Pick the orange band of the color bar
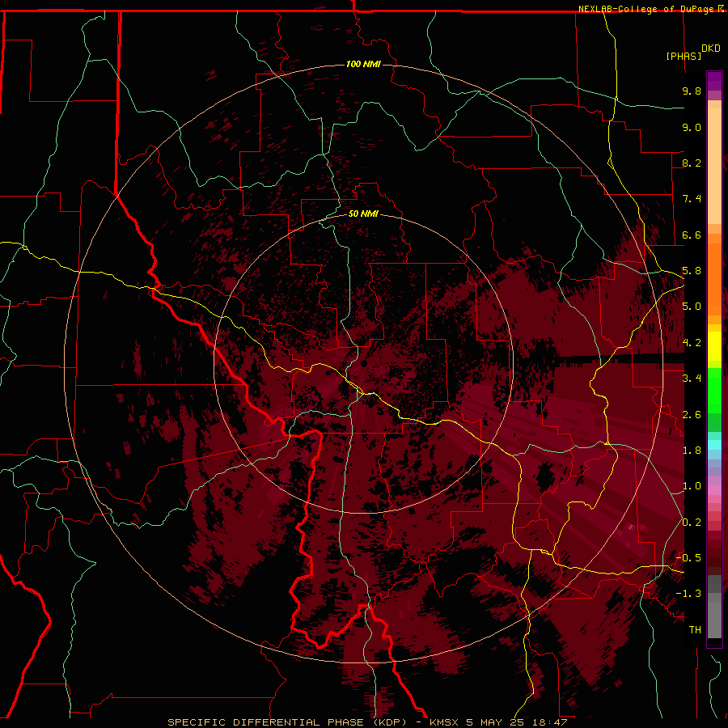This screenshot has width=728, height=728. pyautogui.click(x=714, y=278)
